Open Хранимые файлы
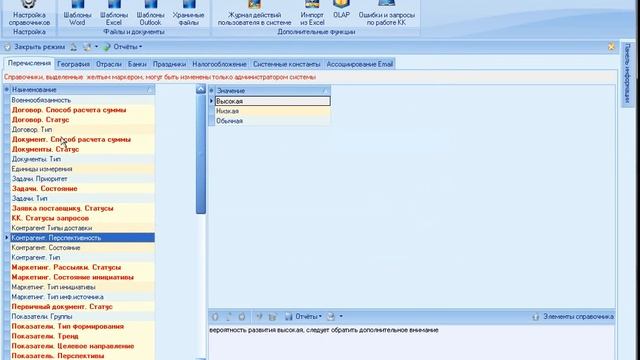640x360 pixels. (x=188, y=13)
